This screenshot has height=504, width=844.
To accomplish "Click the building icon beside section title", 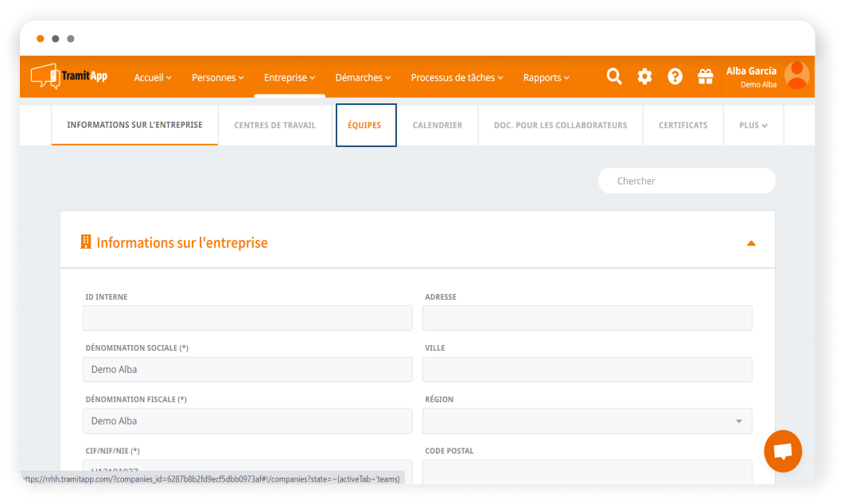I will pos(86,242).
